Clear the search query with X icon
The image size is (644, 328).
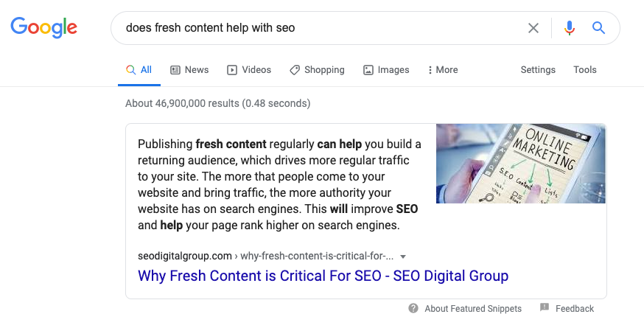point(533,28)
